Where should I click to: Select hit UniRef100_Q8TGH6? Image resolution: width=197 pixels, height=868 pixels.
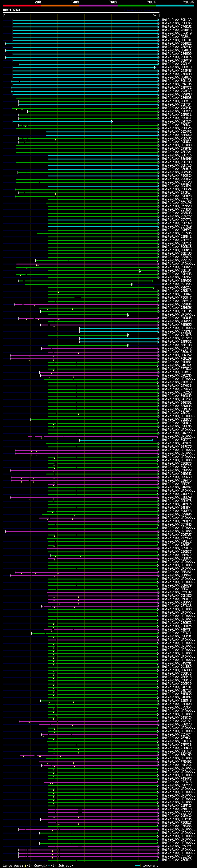click(x=176, y=524)
